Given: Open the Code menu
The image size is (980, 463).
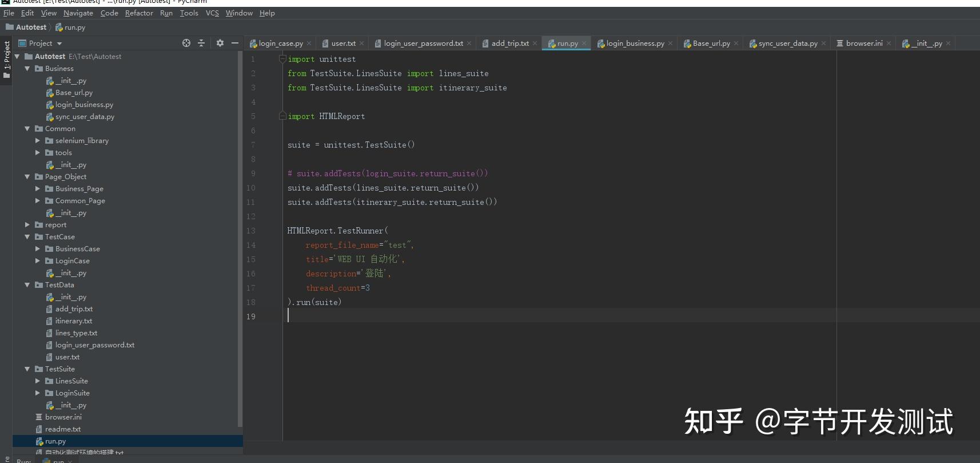Looking at the screenshot, I should (109, 13).
